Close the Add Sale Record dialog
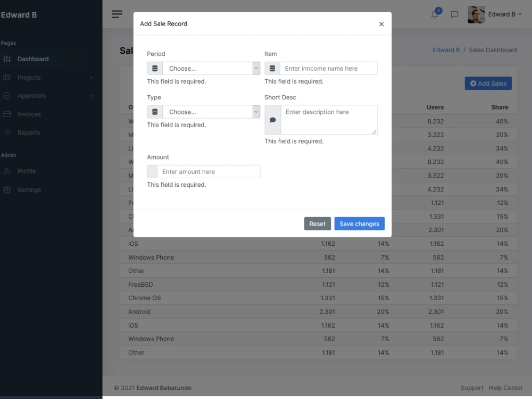 click(x=381, y=24)
